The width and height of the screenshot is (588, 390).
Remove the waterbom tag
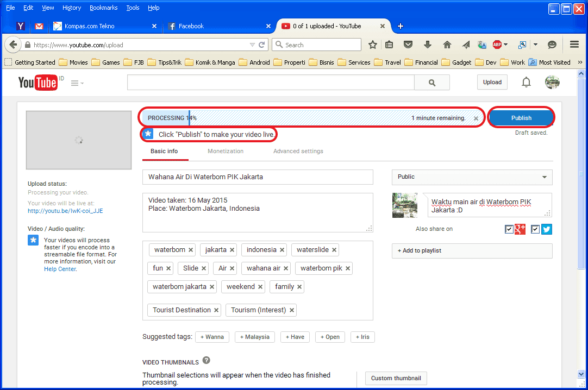click(x=191, y=250)
